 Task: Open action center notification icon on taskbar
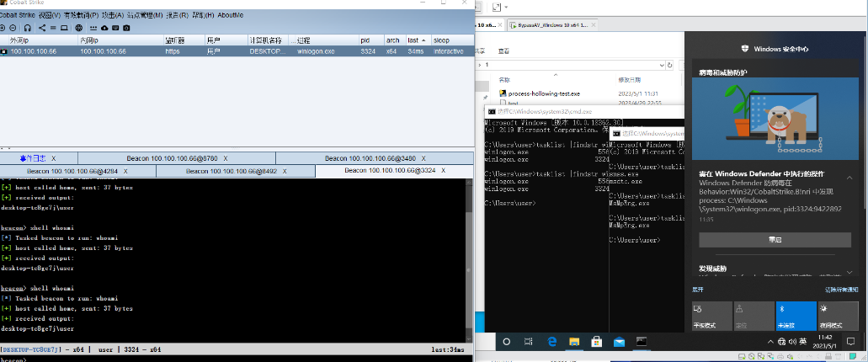click(851, 342)
